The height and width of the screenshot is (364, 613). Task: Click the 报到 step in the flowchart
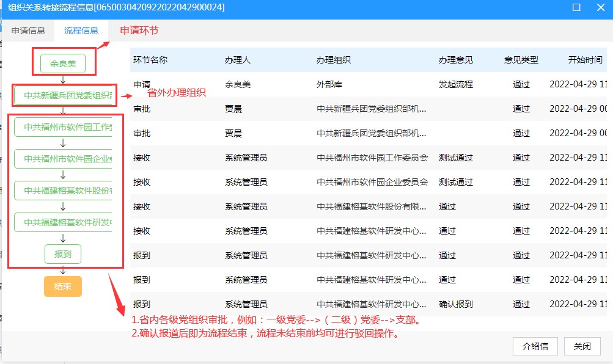click(x=62, y=254)
